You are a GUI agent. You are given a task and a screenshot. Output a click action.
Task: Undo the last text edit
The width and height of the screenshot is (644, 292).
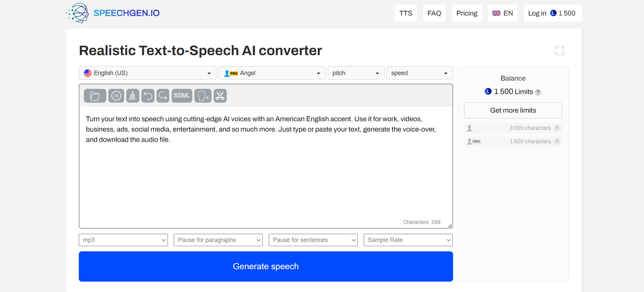[148, 96]
